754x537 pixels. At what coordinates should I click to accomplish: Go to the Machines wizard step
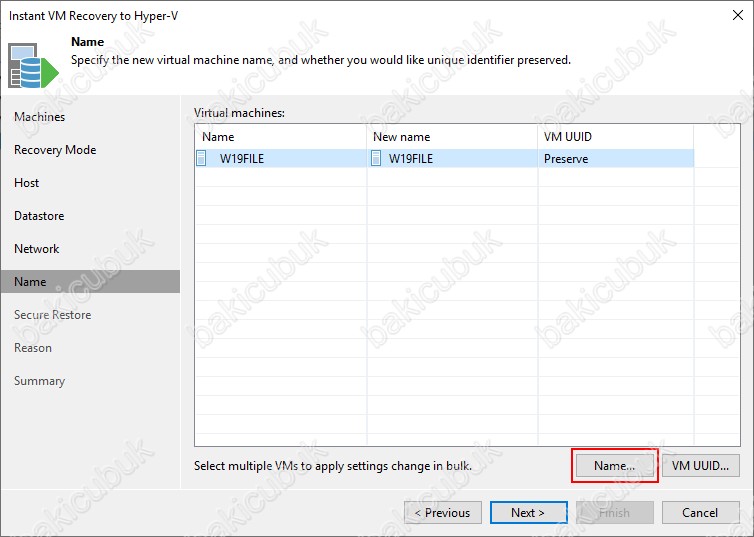(x=39, y=117)
